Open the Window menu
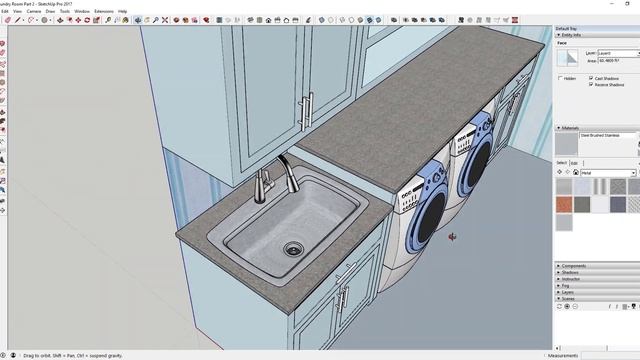The width and height of the screenshot is (640, 360). tap(82, 11)
